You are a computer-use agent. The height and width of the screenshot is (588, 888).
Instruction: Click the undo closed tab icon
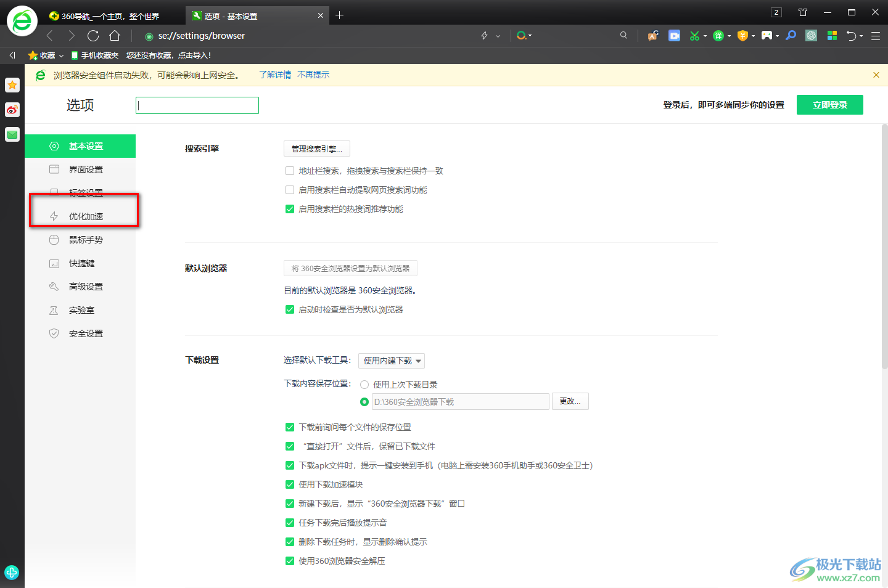[852, 36]
